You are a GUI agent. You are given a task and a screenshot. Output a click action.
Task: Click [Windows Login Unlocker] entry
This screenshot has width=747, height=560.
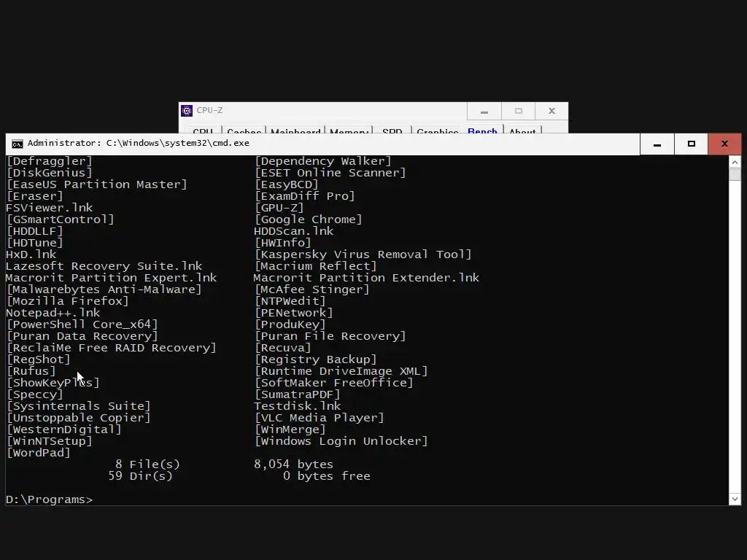341,441
